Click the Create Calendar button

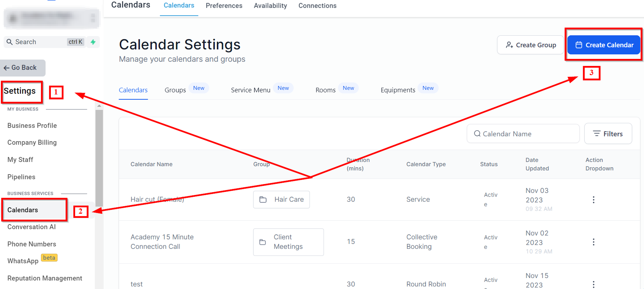[604, 45]
